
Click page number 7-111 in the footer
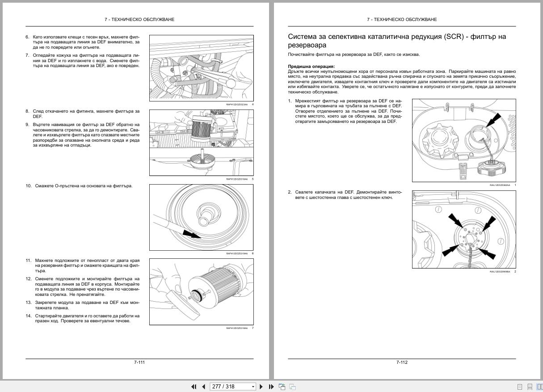139,362
